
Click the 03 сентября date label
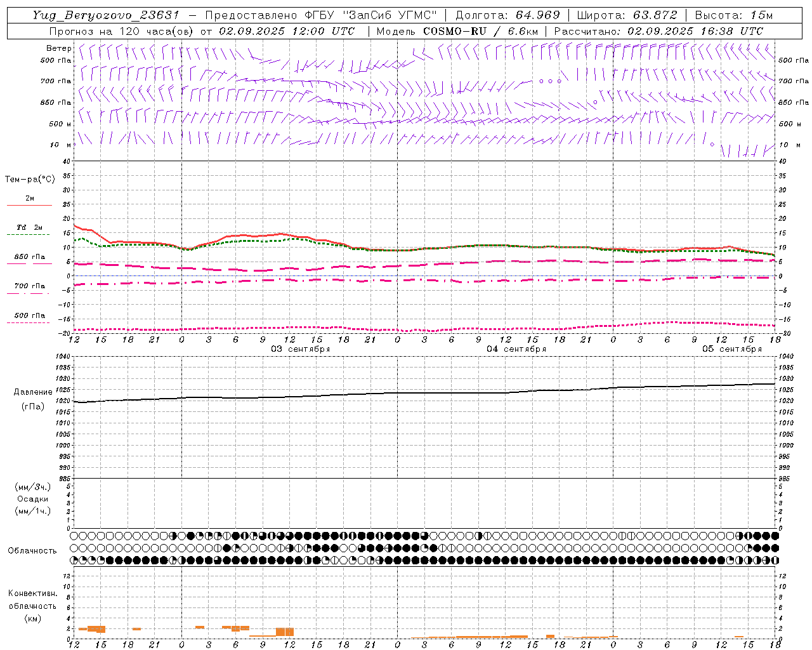tap(301, 349)
